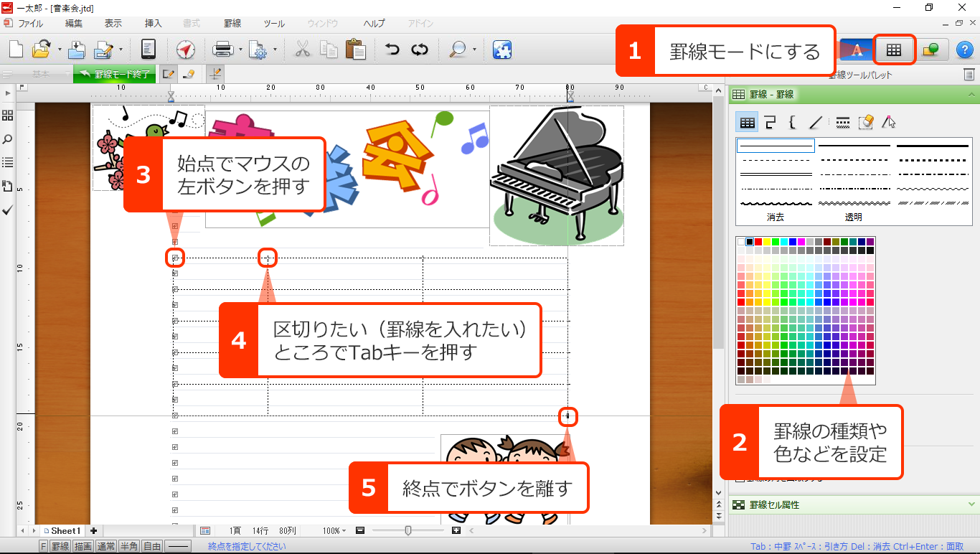
Task: Collapse the 罫線 - 罫線 panel
Action: point(971,95)
